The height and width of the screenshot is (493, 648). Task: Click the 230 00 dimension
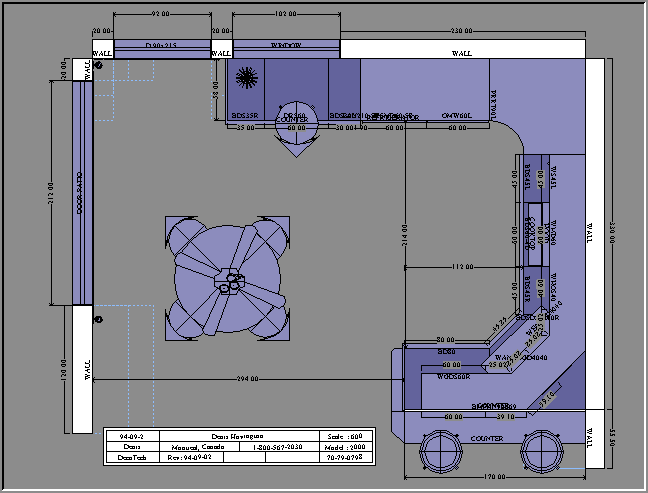[x=462, y=31]
